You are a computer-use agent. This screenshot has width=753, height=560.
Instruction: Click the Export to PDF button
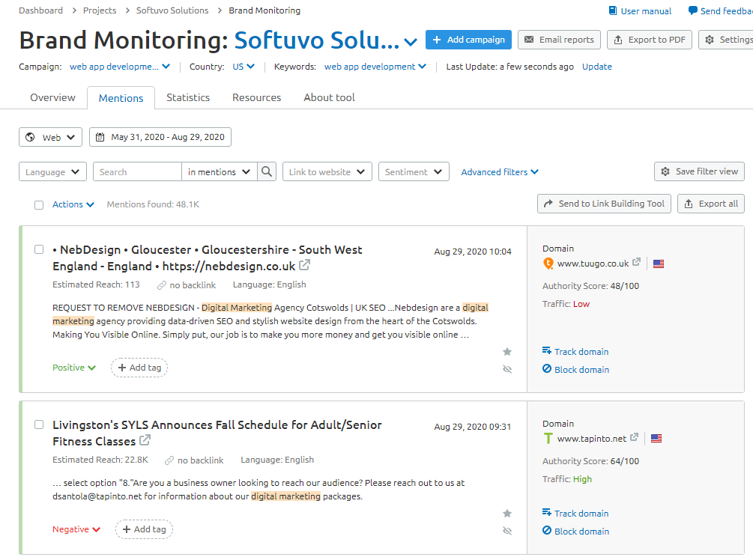pos(650,40)
